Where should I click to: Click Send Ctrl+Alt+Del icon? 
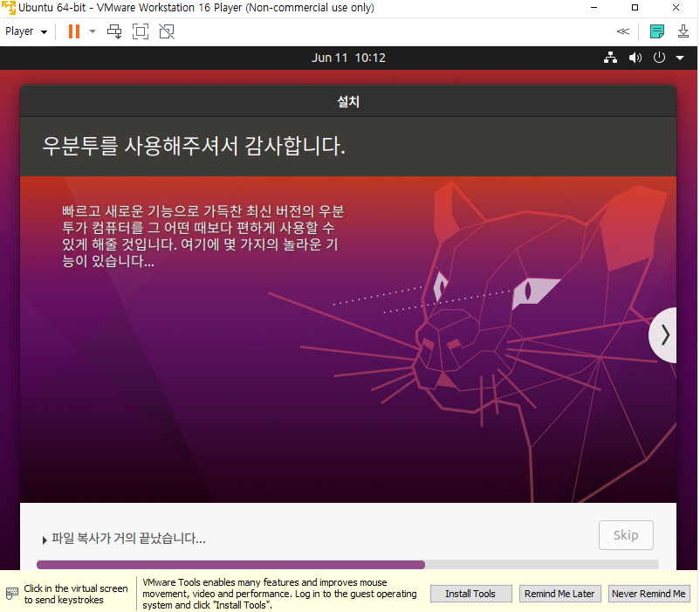pos(114,31)
